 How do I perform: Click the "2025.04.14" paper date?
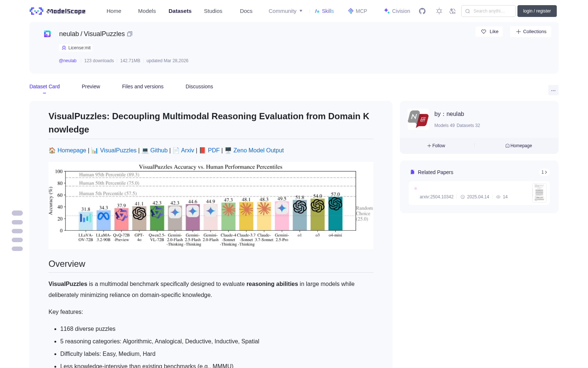pyautogui.click(x=478, y=197)
